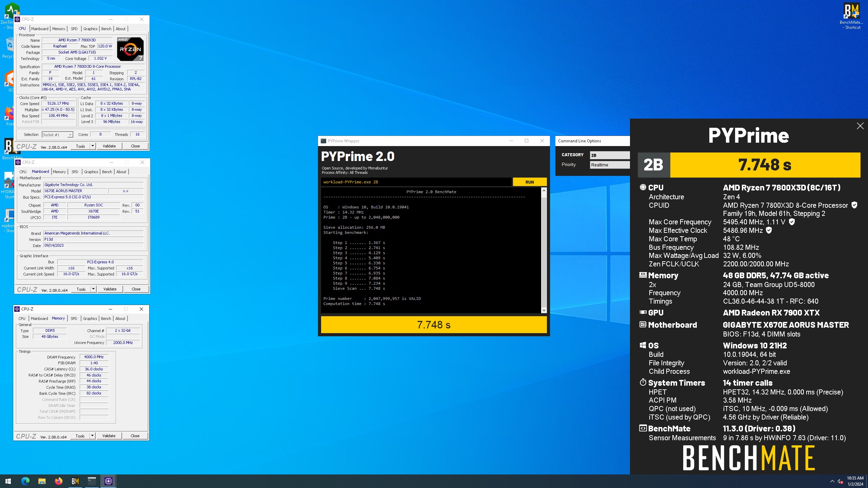Viewport: 868px width, 488px height.
Task: Click Validate in middle CPU-Z window
Action: (x=110, y=289)
